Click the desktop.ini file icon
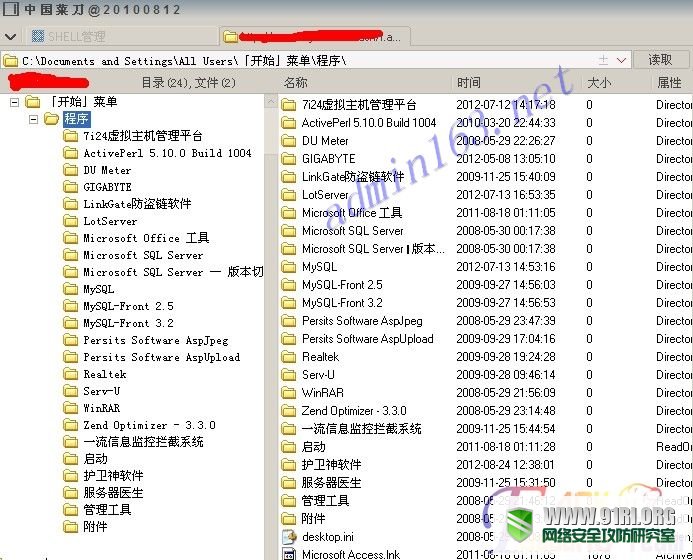Image resolution: width=693 pixels, height=560 pixels. pyautogui.click(x=289, y=537)
